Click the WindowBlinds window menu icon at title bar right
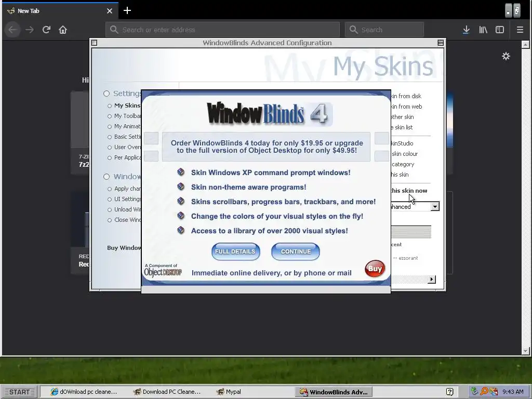Image resolution: width=532 pixels, height=399 pixels. click(x=441, y=43)
